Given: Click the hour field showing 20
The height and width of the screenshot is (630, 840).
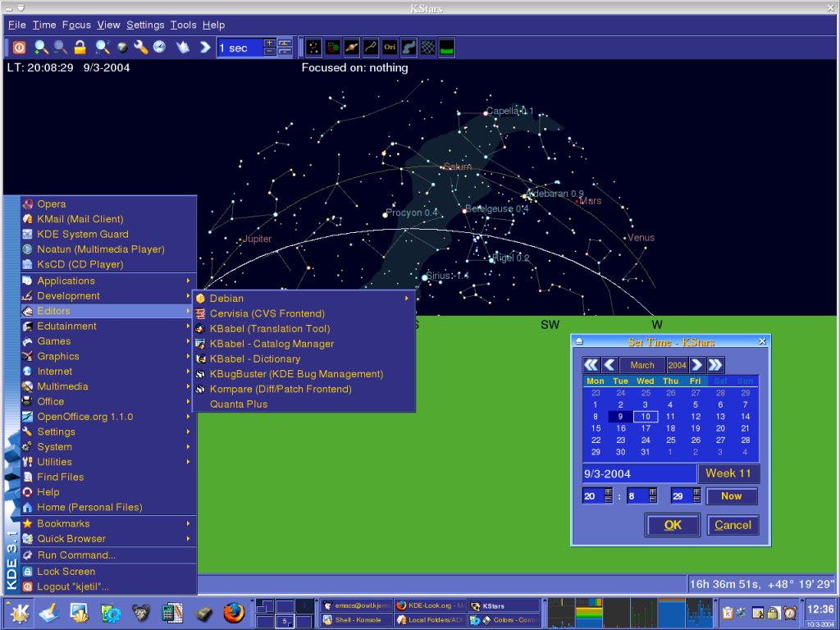Looking at the screenshot, I should pos(593,496).
